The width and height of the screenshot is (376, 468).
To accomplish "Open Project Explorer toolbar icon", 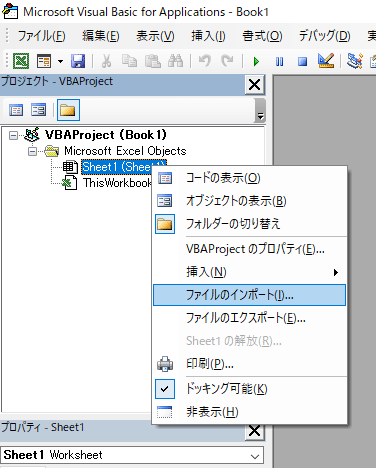I will [354, 61].
